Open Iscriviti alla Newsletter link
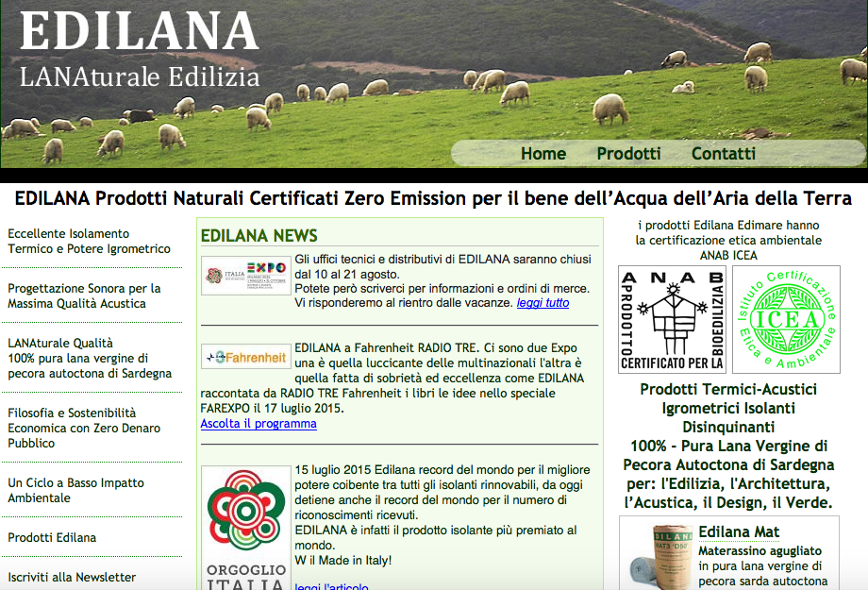868x590 pixels. click(x=72, y=577)
